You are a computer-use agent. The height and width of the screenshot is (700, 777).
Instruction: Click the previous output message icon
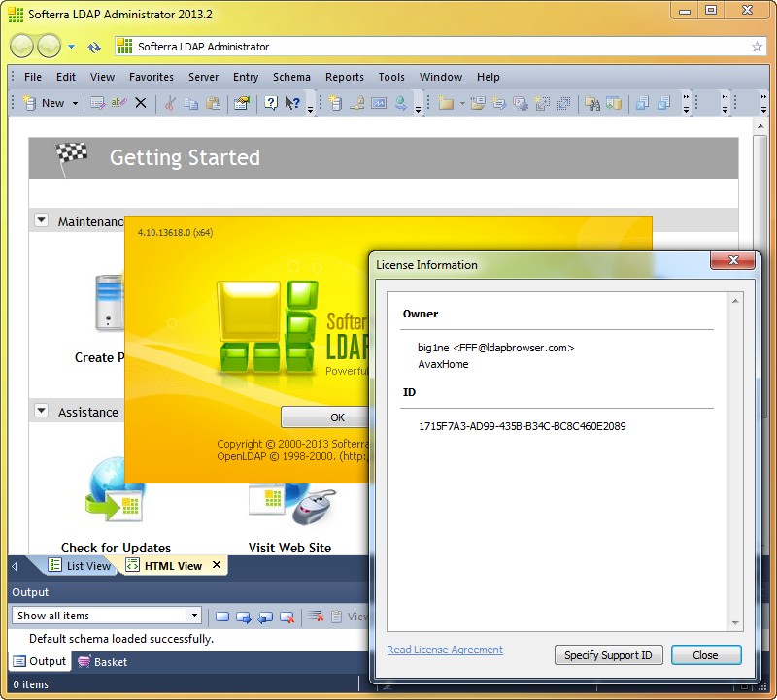point(265,617)
